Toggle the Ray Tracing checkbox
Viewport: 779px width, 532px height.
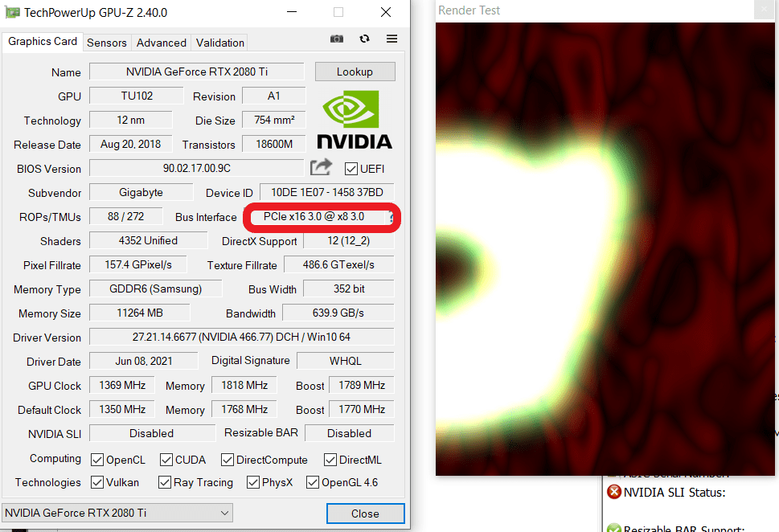point(165,482)
